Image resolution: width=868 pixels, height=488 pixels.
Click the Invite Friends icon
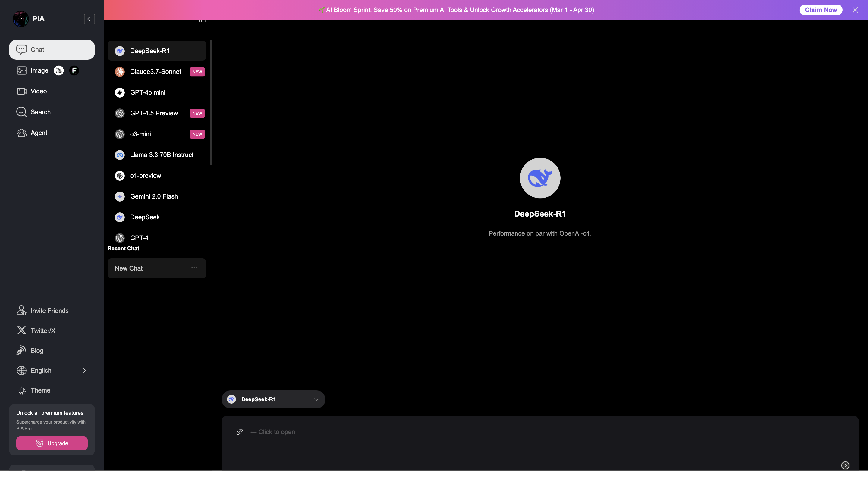pos(22,311)
